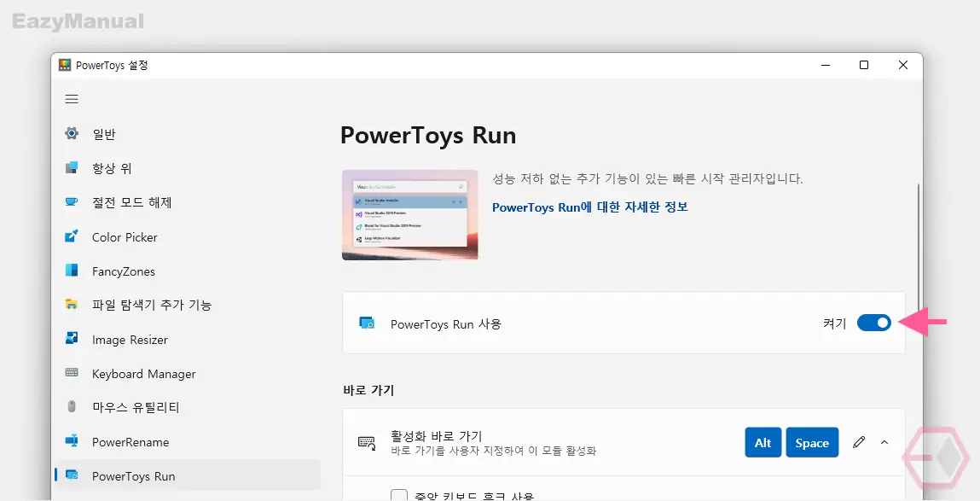980x501 pixels.
Task: Collapse the 활성화 바로 가기 section chevron
Action: pos(884,443)
